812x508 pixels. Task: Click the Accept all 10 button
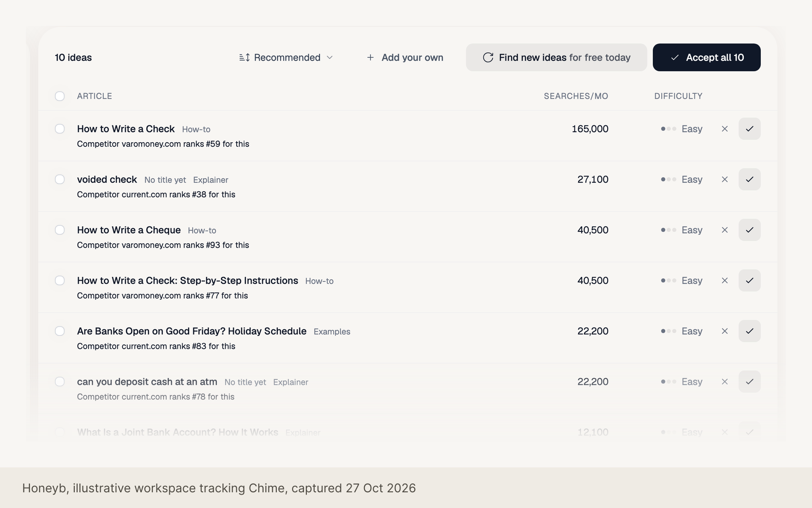point(706,57)
